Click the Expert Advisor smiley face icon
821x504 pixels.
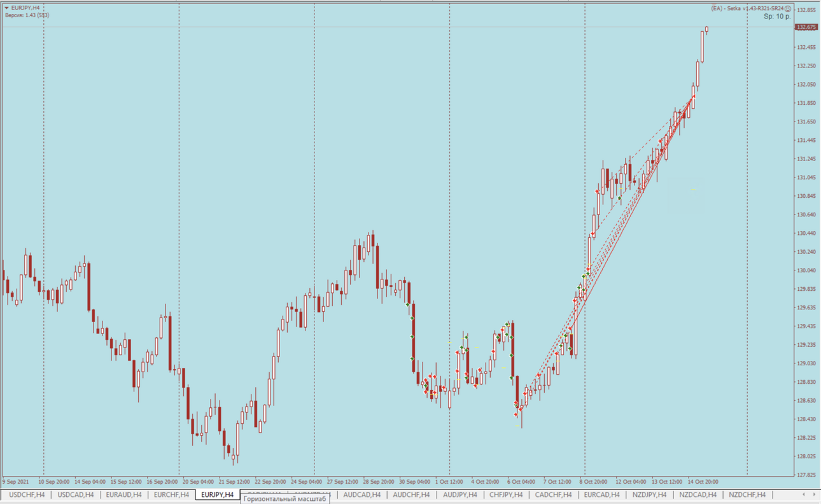[788, 8]
